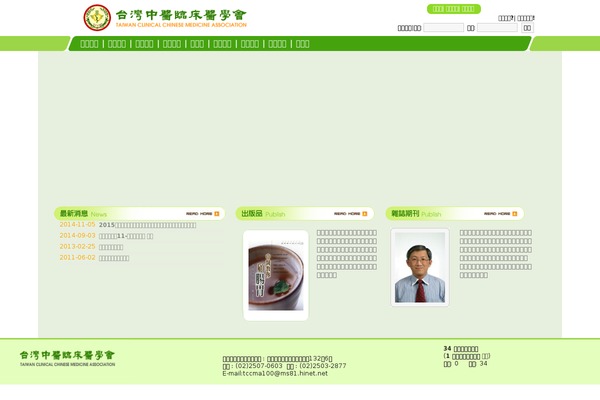600x400 pixels.
Task: Click the light green pill button above login
Action: [x=454, y=9]
